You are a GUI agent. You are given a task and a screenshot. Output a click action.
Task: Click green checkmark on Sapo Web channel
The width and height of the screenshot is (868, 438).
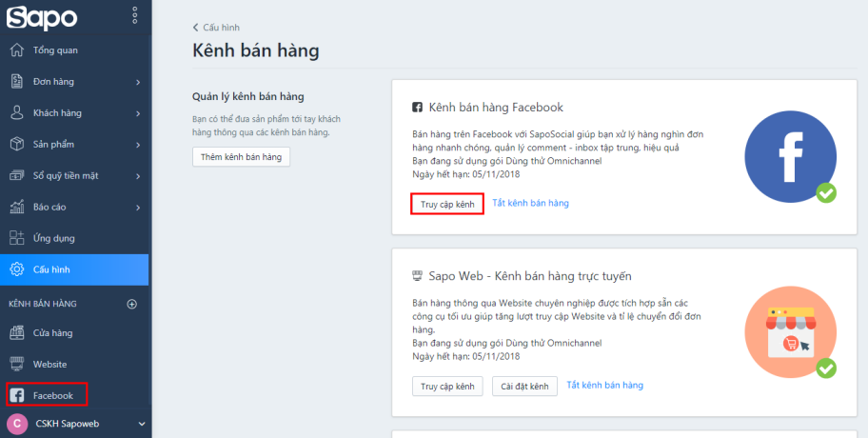point(826,368)
